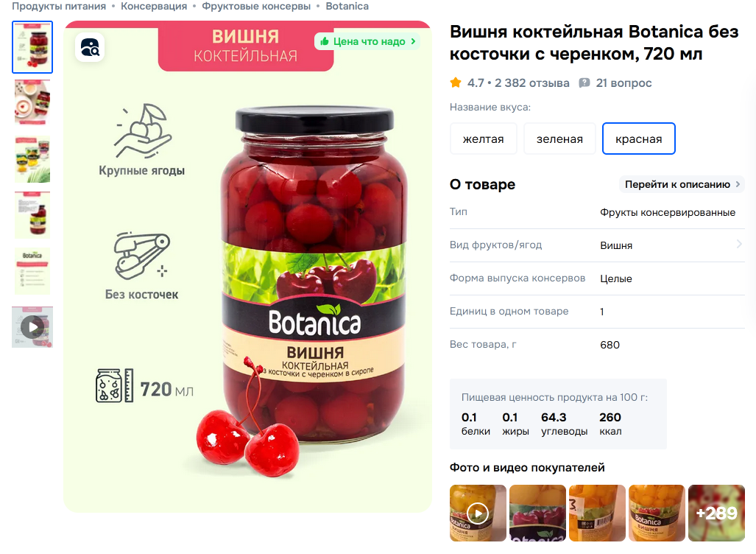756x554 pixels.
Task: Play the first customer video
Action: point(478,513)
